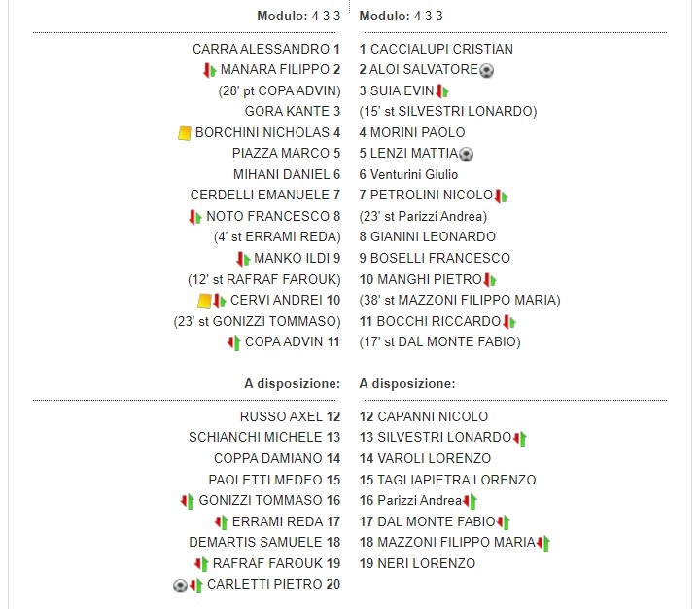
Task: Click substitution arrows next to BOCCHI RICCARDO
Action: point(509,321)
